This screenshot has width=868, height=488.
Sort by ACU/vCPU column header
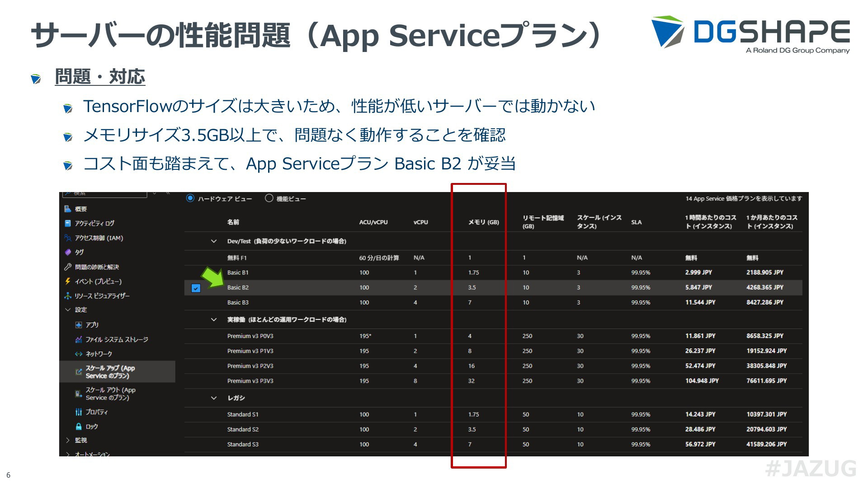[373, 222]
